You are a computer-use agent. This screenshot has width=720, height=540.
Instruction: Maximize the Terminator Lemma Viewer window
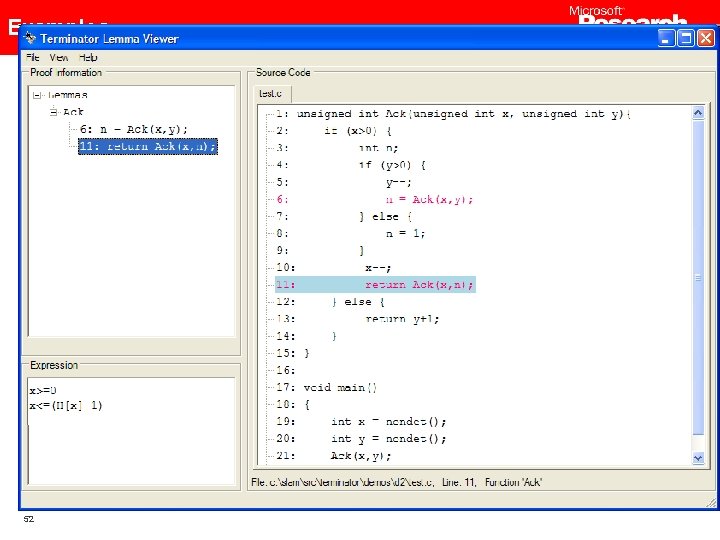[x=686, y=39]
